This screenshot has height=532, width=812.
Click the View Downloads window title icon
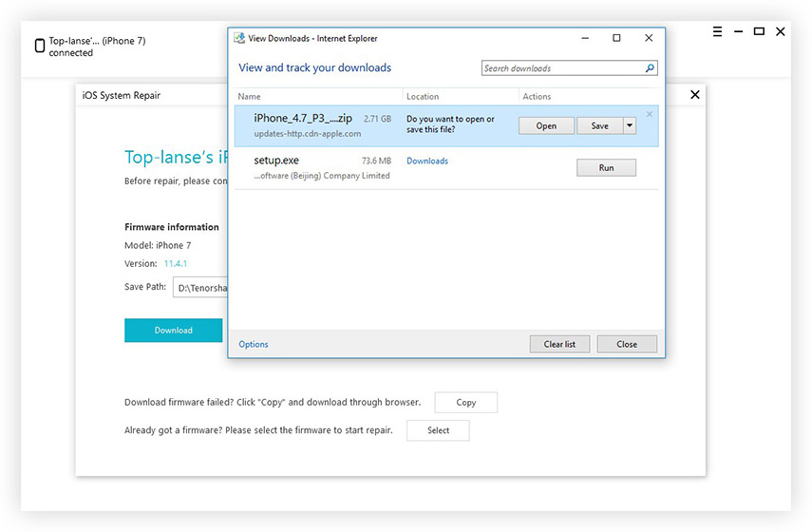point(239,38)
